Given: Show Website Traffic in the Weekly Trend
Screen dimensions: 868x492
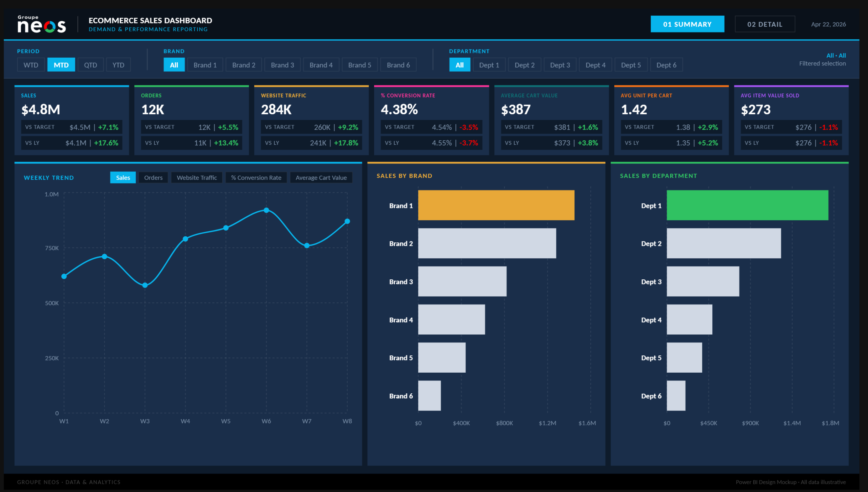Looking at the screenshot, I should (197, 178).
